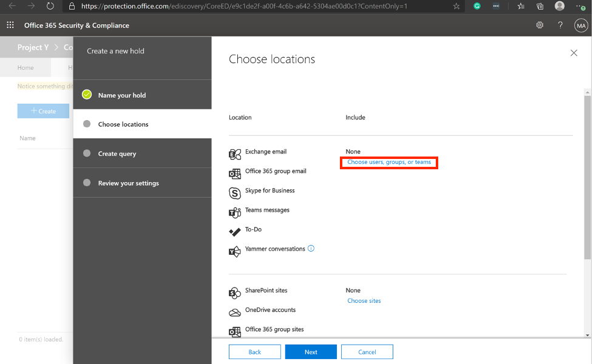Click the OneDrive accounts label

271,310
